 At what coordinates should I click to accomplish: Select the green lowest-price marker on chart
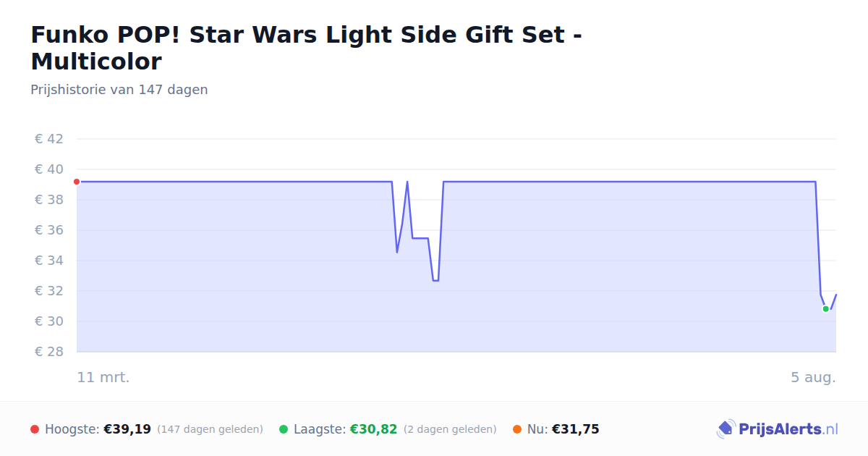(x=825, y=308)
